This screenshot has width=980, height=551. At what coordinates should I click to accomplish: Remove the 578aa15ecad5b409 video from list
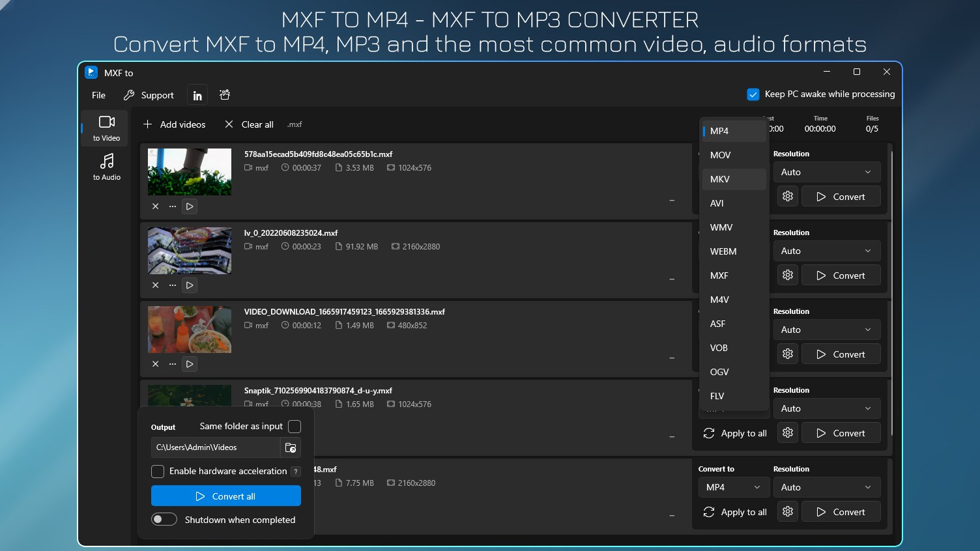point(155,206)
